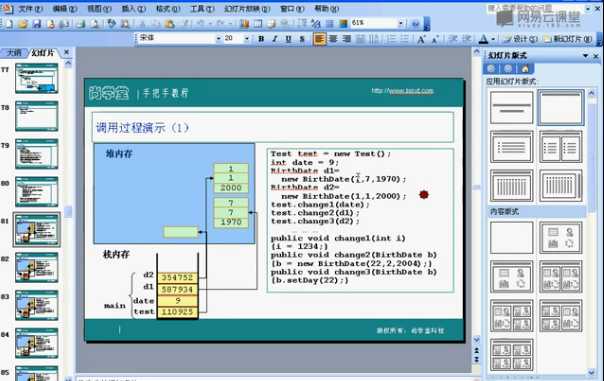Image resolution: width=604 pixels, height=381 pixels.
Task: Click slide thumbnails pane scroll up arrow
Action: pos(68,63)
